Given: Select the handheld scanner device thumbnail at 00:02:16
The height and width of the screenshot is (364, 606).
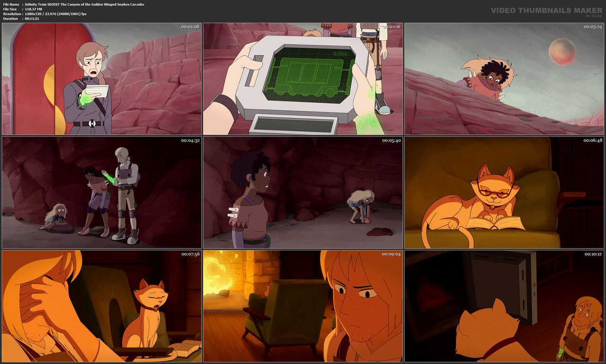Looking at the screenshot, I should [303, 78].
